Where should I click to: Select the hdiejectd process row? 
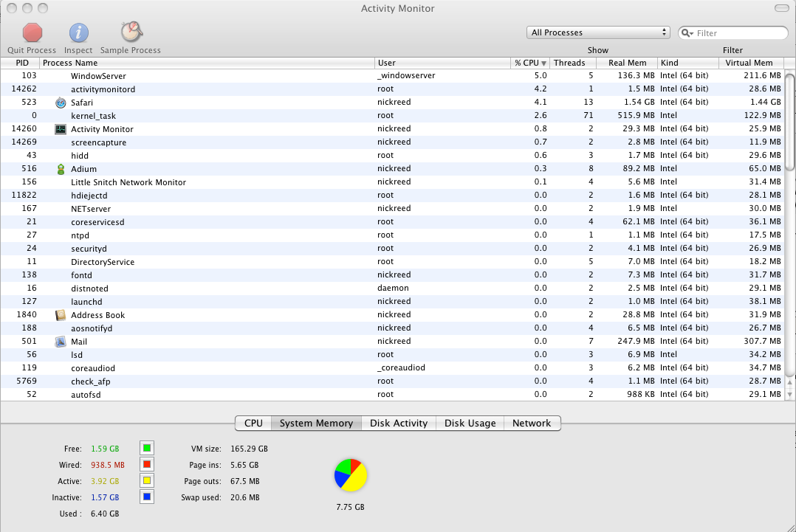(392, 196)
